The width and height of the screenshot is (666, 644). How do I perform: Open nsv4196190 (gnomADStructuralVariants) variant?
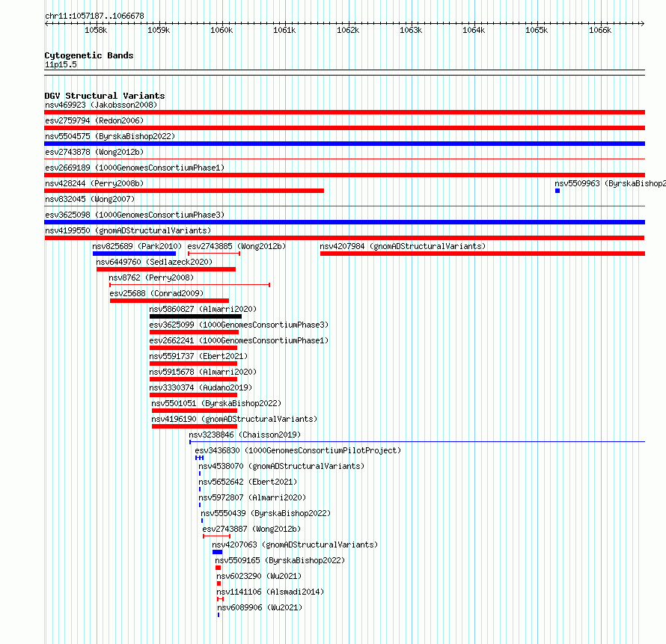234,419
